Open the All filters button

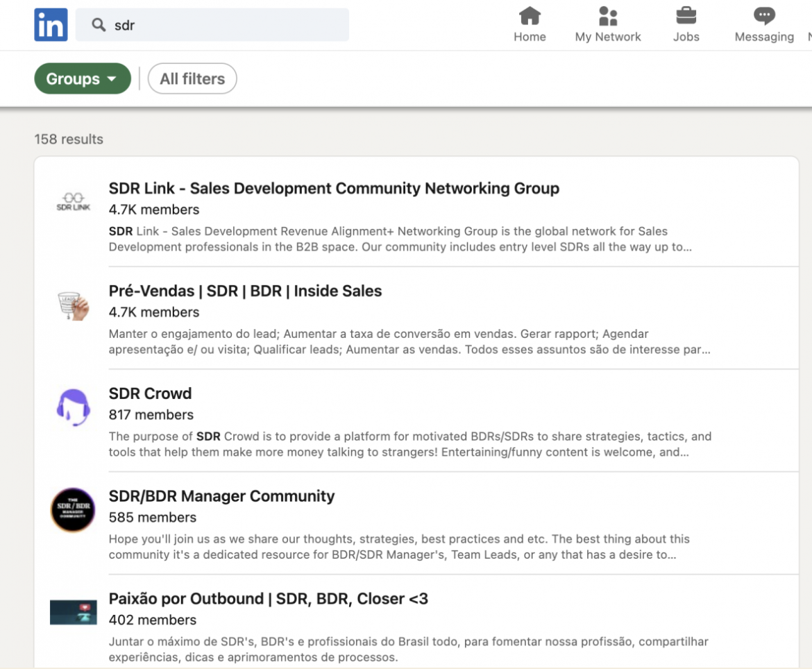point(192,78)
